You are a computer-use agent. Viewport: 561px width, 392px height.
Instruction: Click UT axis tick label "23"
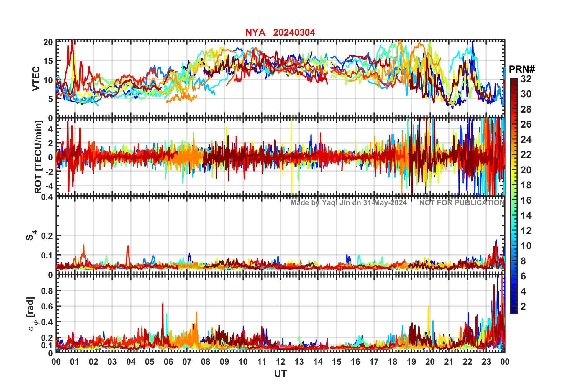(x=486, y=362)
